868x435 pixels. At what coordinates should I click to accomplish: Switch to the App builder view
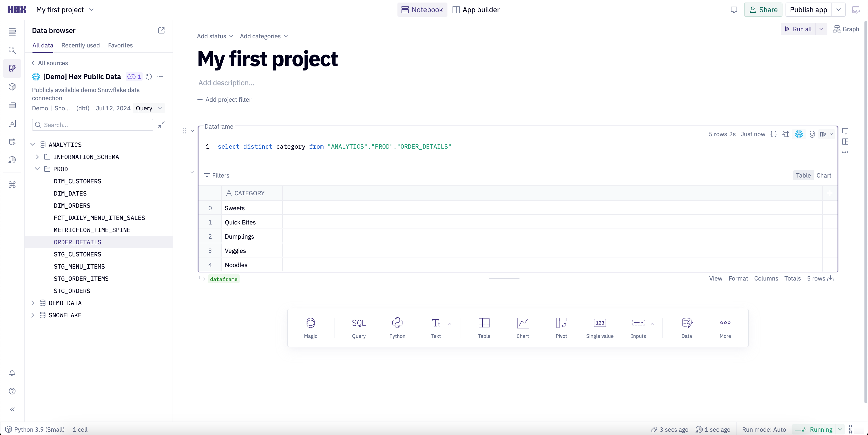point(476,10)
